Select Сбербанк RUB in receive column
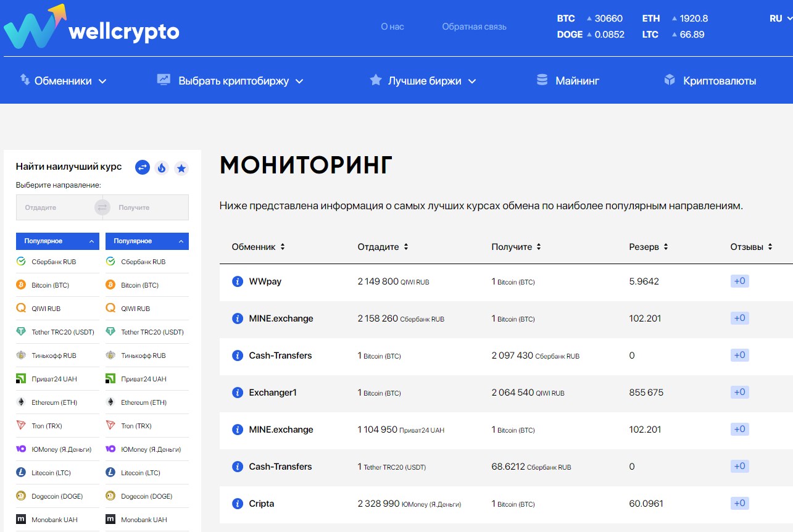The image size is (793, 532). coord(147,262)
